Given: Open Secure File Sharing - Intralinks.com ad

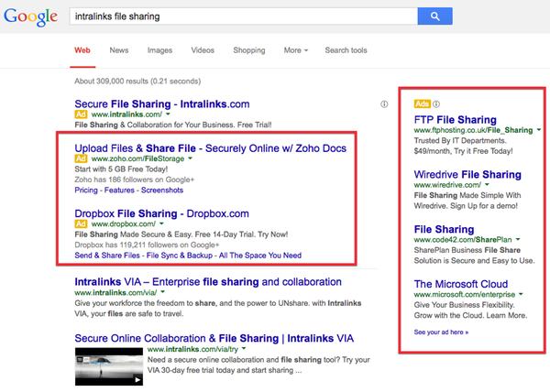Looking at the screenshot, I should tap(162, 104).
